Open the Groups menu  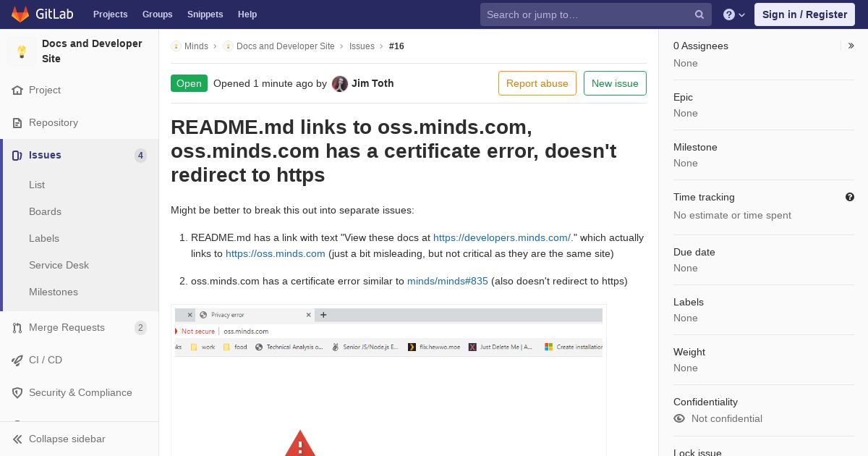click(x=157, y=14)
